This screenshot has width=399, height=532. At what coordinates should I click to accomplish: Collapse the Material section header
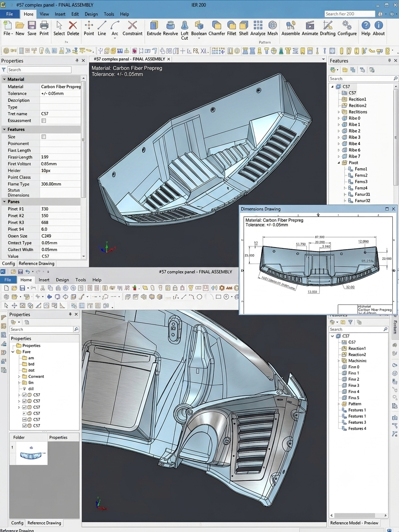click(x=4, y=79)
